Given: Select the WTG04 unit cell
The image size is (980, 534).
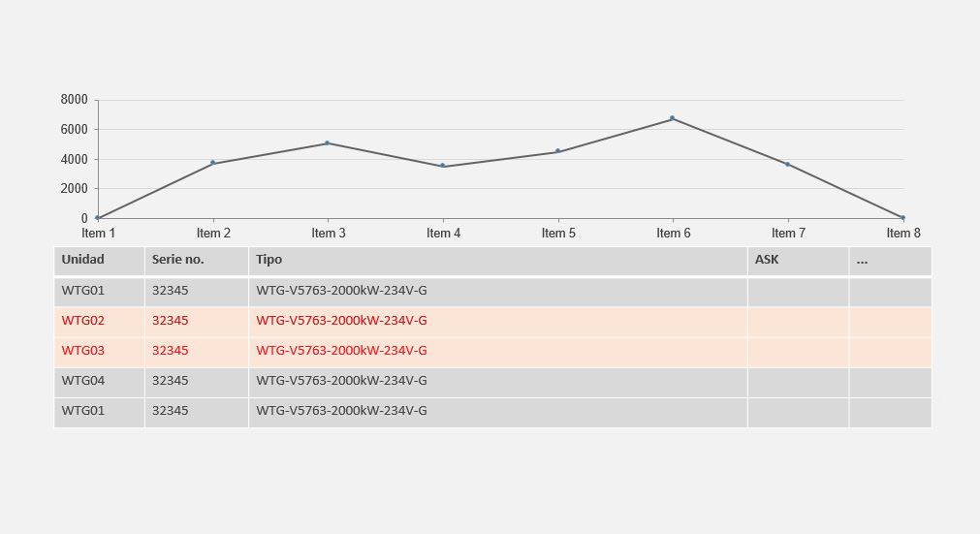Looking at the screenshot, I should pyautogui.click(x=83, y=381).
